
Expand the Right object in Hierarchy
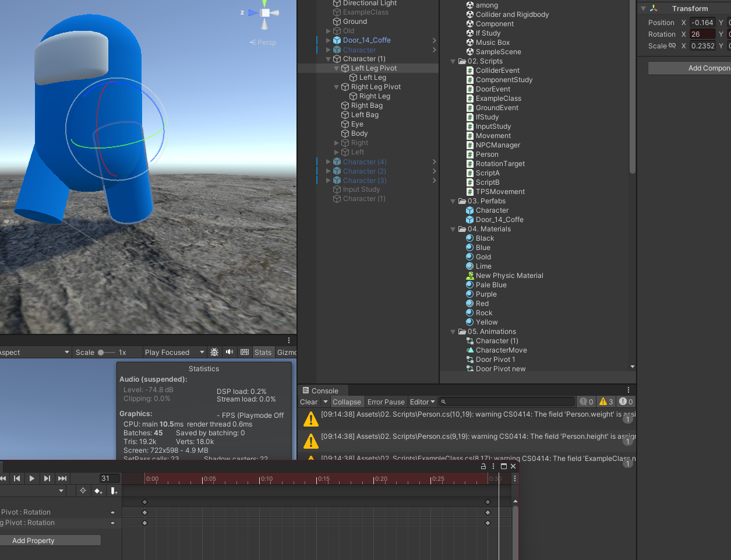(337, 143)
